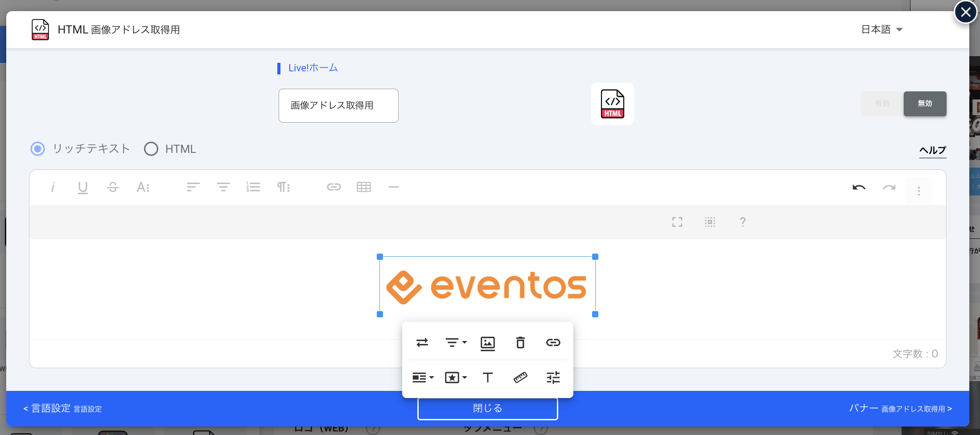
Task: Open advanced image edit sliders
Action: tap(553, 378)
